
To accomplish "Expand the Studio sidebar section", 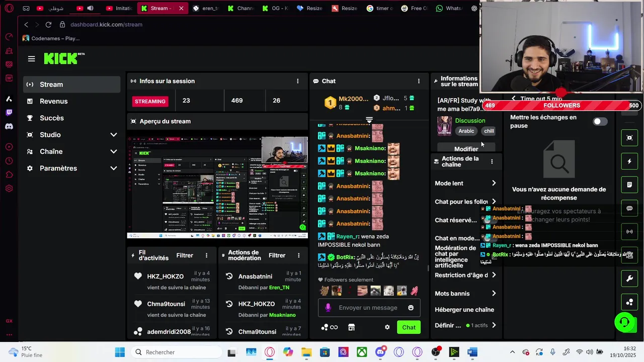I will (x=114, y=135).
